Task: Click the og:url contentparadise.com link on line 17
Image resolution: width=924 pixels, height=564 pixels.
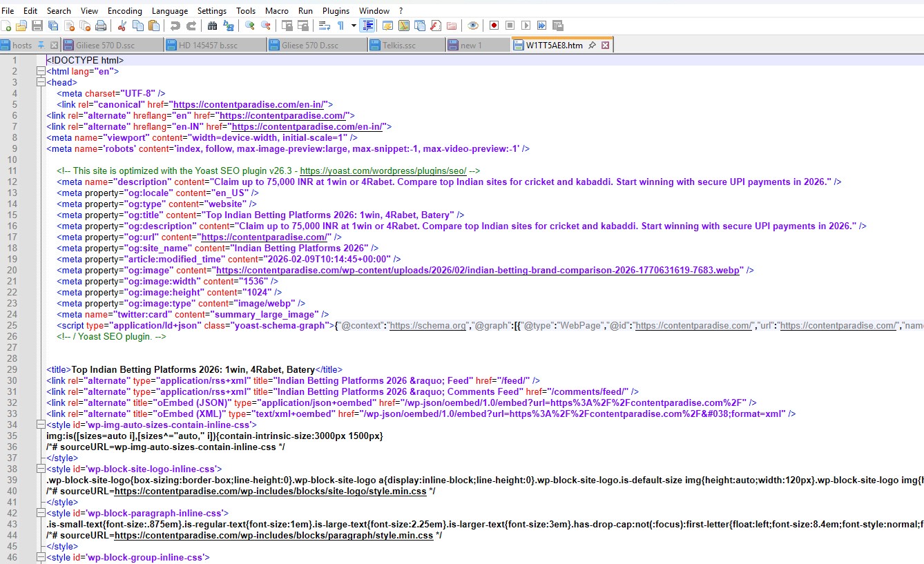Action: pos(264,237)
